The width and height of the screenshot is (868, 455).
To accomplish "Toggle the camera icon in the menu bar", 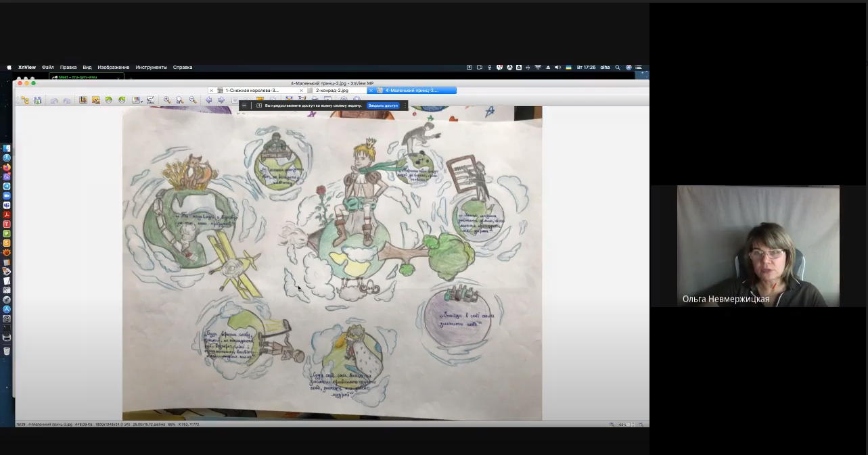I will [480, 68].
